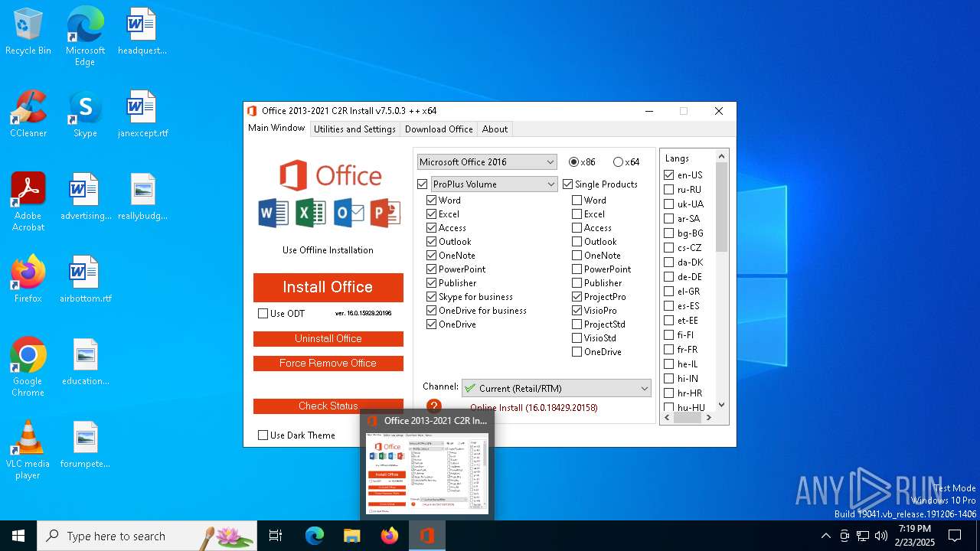The width and height of the screenshot is (980, 551).
Task: Expand the Channel Current (Retail/RTM) dropdown
Action: tap(557, 389)
